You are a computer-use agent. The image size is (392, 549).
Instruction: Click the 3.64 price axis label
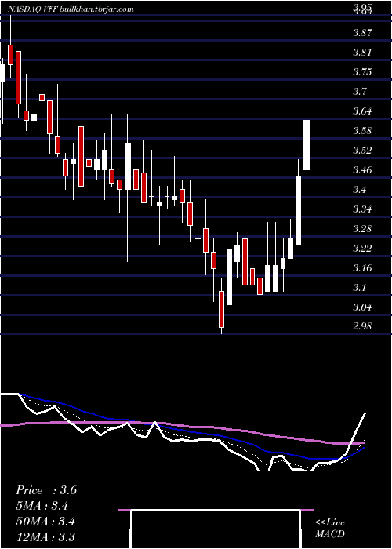tap(362, 111)
